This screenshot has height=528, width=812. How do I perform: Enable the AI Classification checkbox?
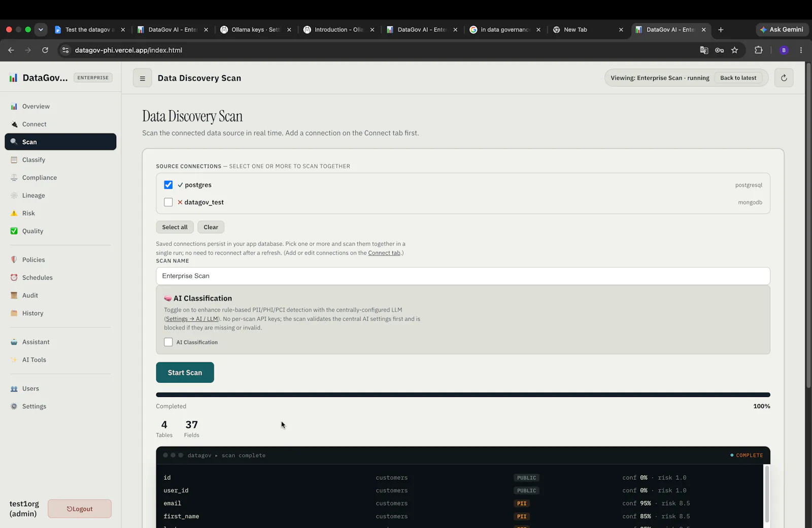coord(168,342)
